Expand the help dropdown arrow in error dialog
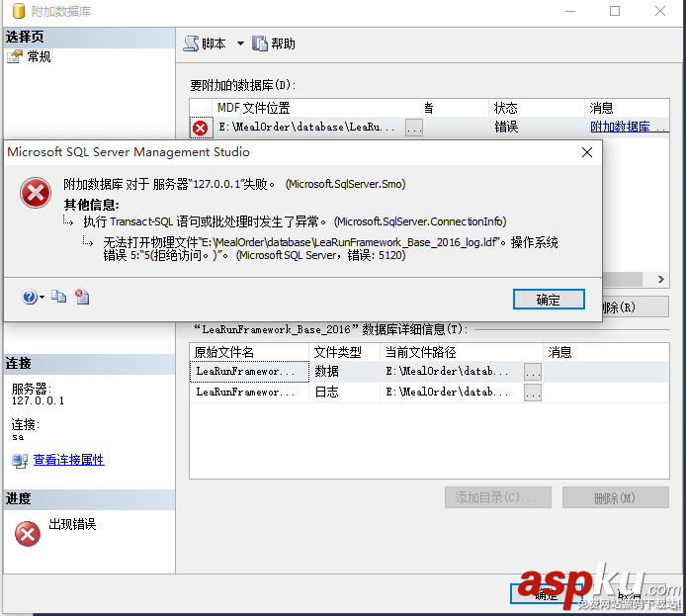 coord(42,297)
